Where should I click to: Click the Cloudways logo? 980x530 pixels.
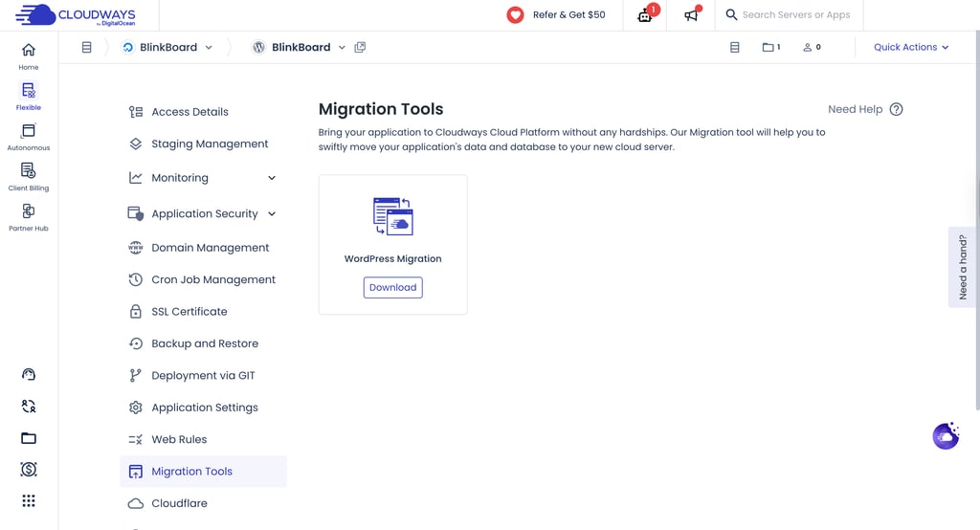76,15
